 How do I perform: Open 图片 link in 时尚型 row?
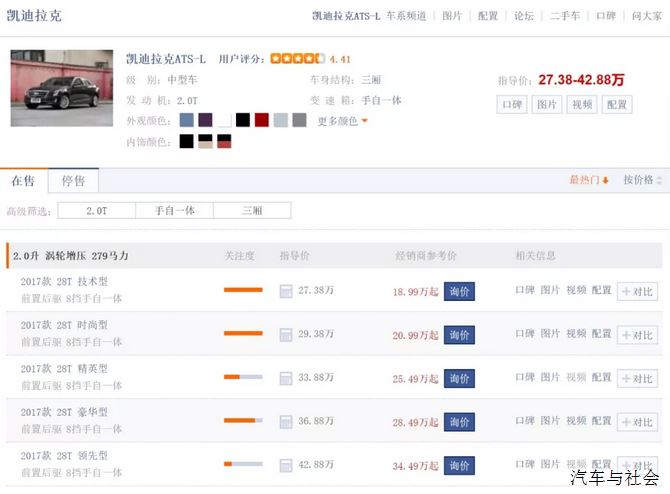point(550,334)
